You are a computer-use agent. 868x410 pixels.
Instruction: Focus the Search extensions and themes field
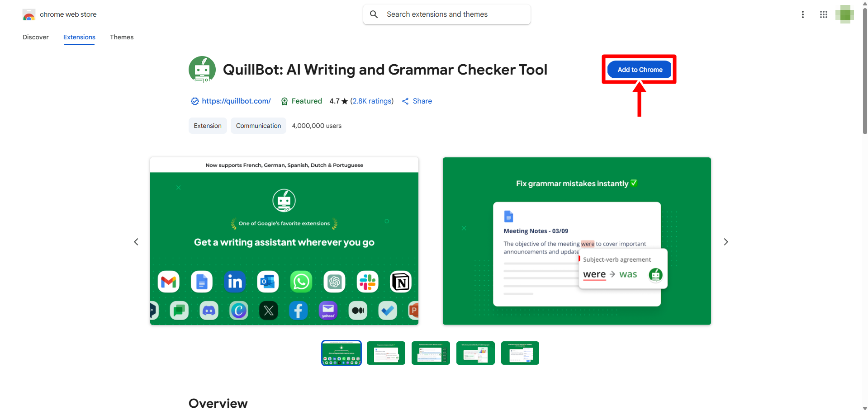tap(447, 14)
